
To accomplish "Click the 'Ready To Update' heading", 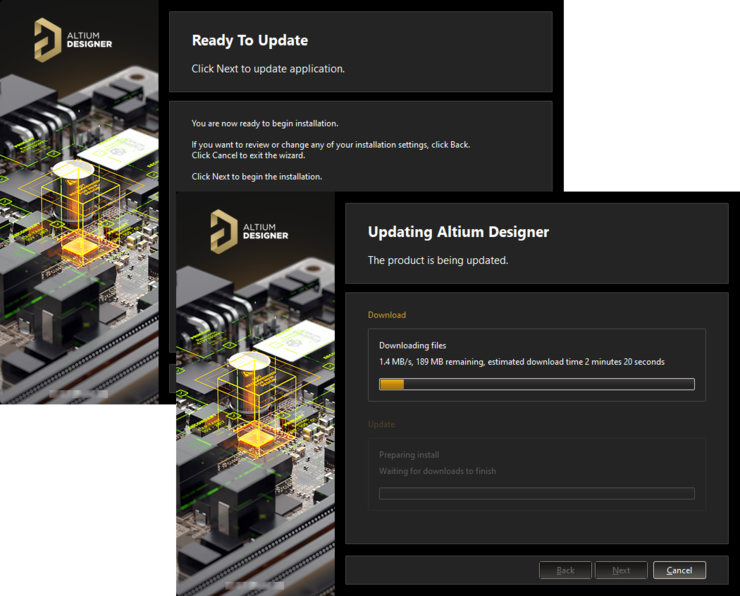I will [x=250, y=41].
